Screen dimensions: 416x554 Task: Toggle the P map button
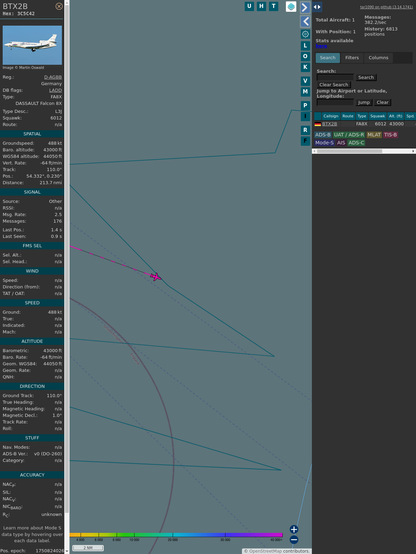(305, 105)
